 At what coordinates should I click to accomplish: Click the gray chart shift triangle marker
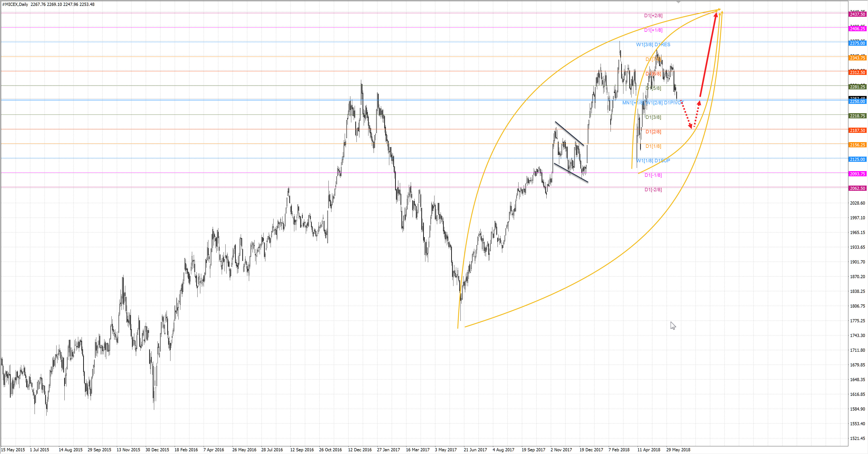[679, 2]
